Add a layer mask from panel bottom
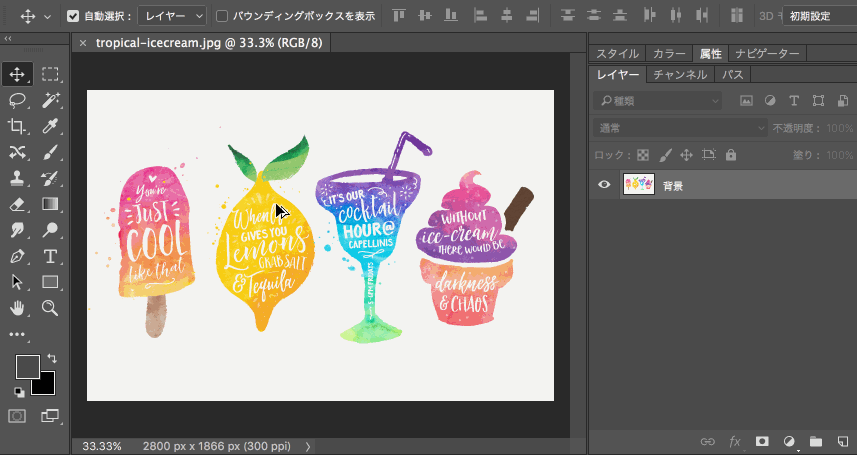Screen dimensions: 857x455 tap(762, 441)
